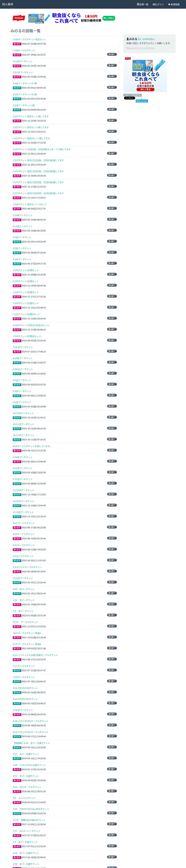Click the 新規登録 plus icon link
Viewport: 186px width, 868px height.
174,4
